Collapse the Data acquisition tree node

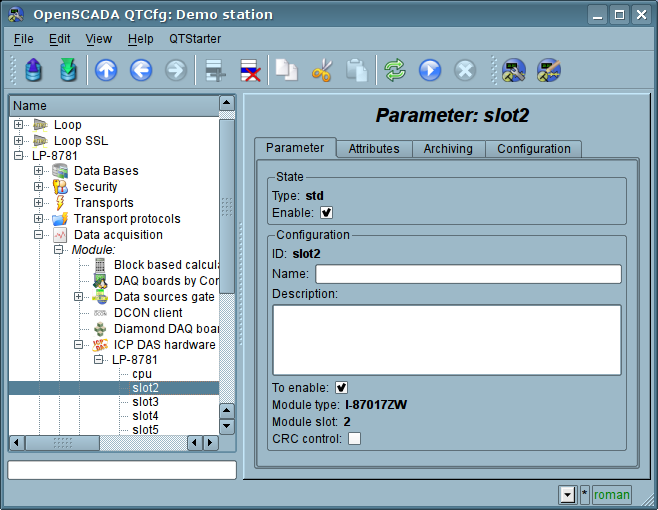[39, 235]
